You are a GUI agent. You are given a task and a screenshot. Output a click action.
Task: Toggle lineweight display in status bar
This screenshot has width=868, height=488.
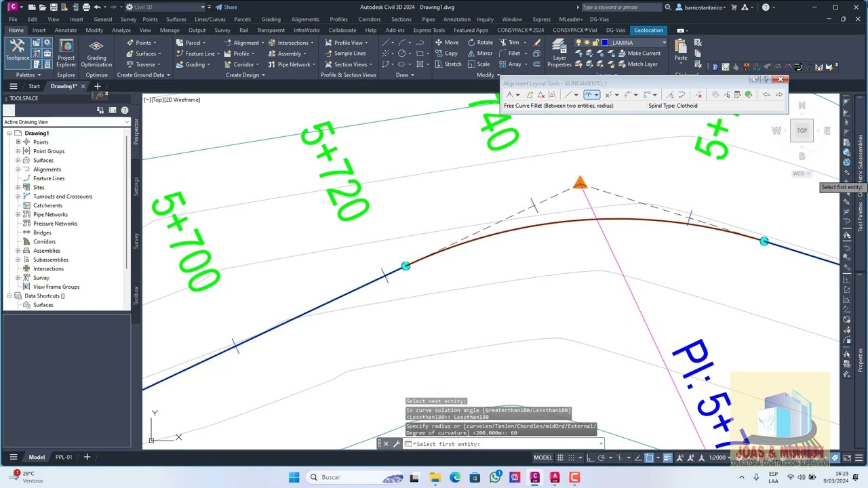667,457
